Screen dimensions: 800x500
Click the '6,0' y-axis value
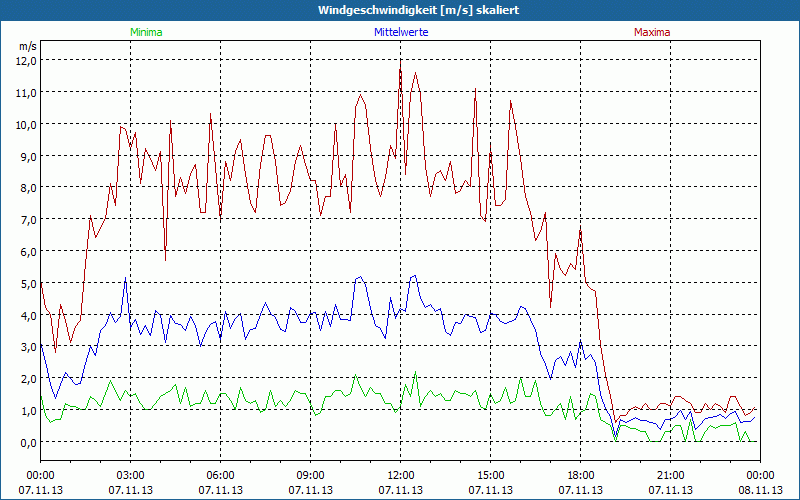30,252
